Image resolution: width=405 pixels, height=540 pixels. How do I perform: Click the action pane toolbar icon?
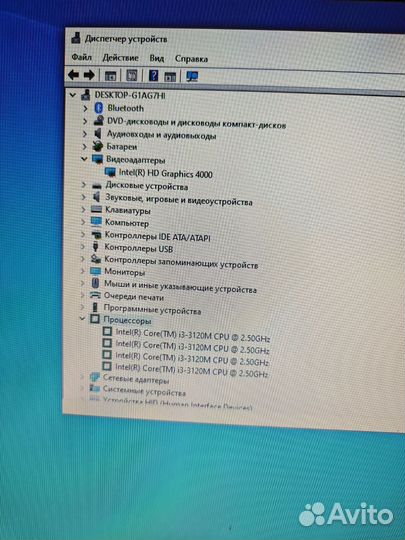coord(170,76)
